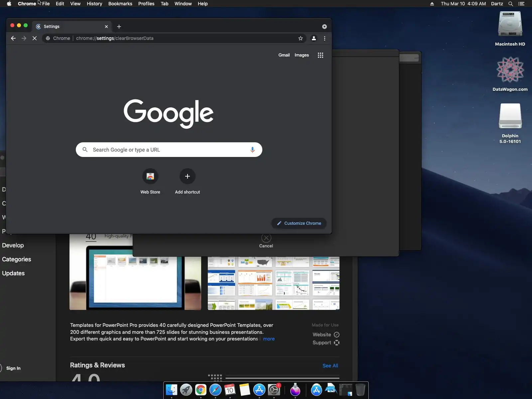Screen dimensions: 532x399
Task: Open Safari from the dock
Action: [215, 390]
